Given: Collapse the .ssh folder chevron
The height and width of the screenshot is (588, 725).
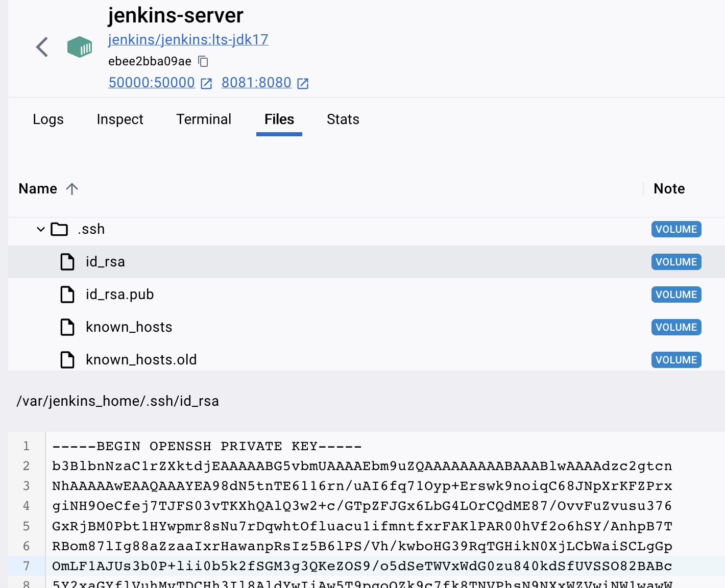Looking at the screenshot, I should click(x=41, y=229).
